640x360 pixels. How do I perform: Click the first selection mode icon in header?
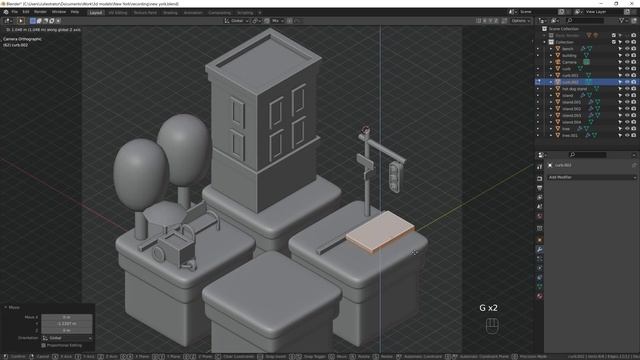[x=33, y=20]
